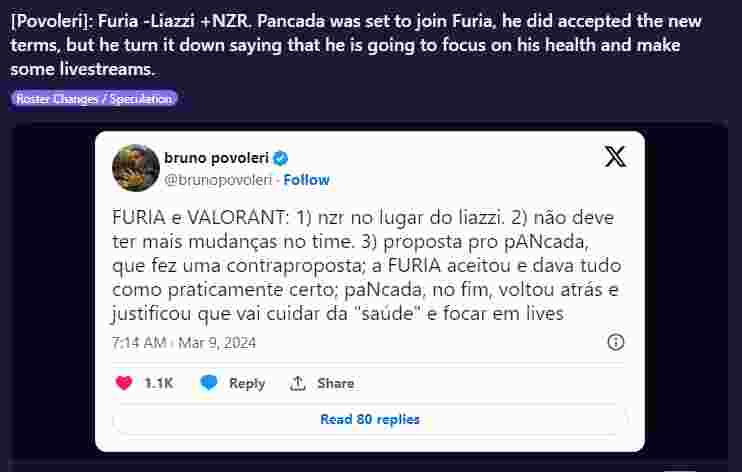
Task: Click the share upload arrow icon
Action: pos(297,383)
